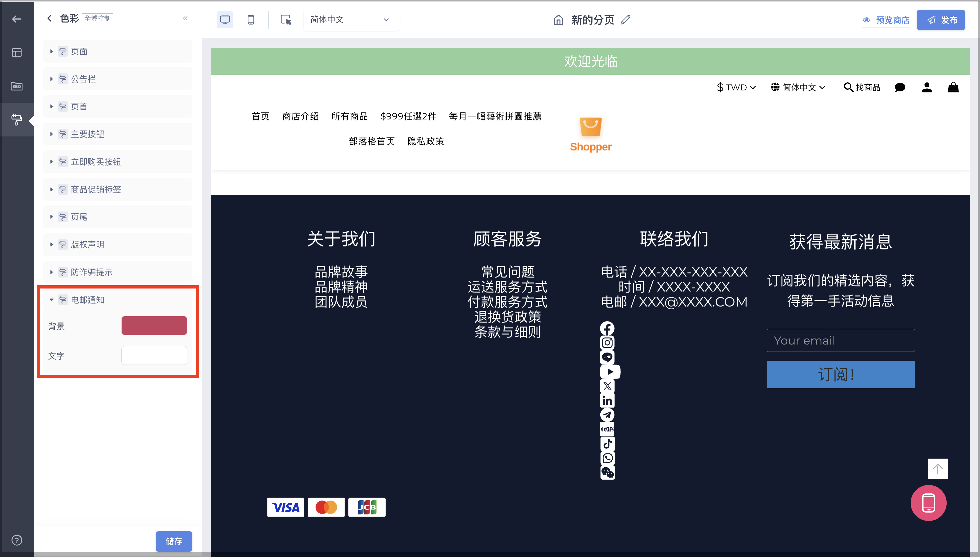This screenshot has width=980, height=557.
Task: Collapse the 电邮通知 color section
Action: click(x=118, y=300)
